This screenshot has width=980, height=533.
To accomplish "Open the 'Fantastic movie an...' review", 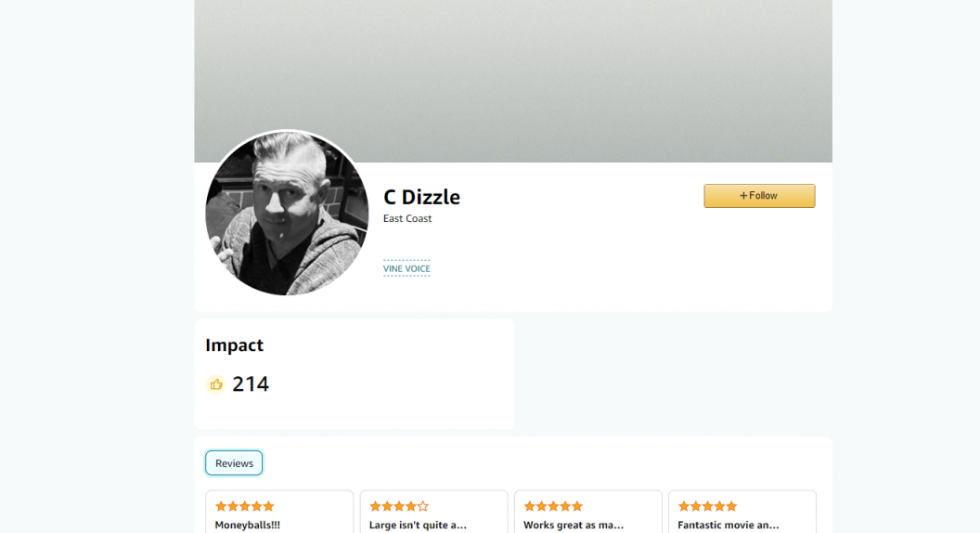I will coord(742,512).
